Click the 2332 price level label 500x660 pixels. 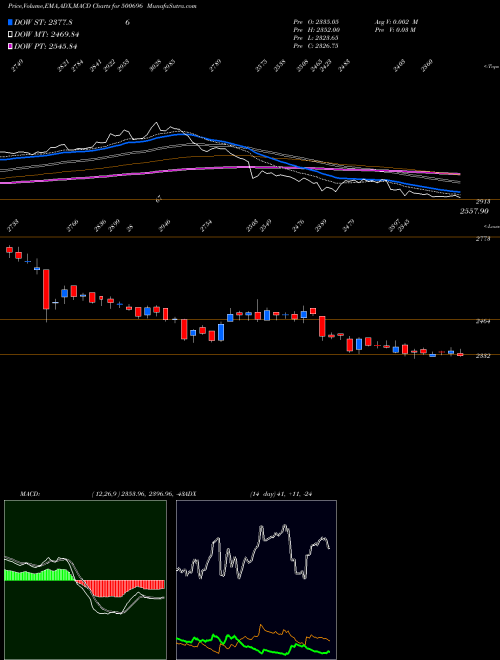point(483,356)
